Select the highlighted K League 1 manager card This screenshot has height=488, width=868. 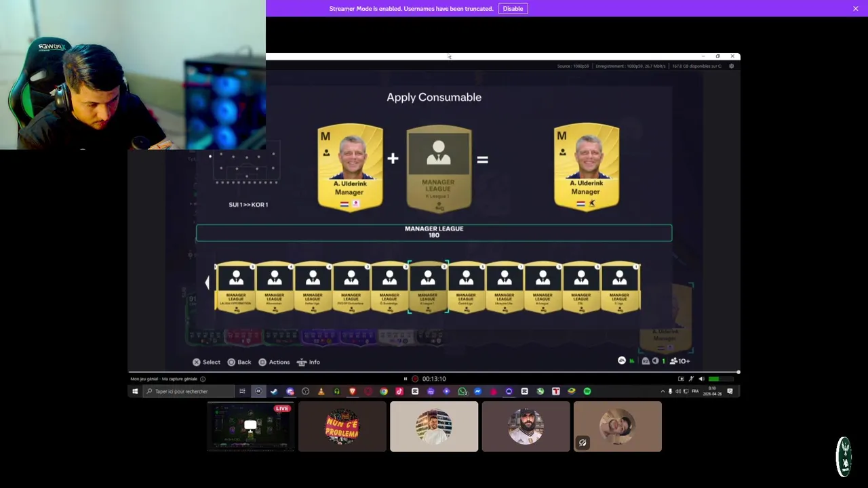pos(427,287)
